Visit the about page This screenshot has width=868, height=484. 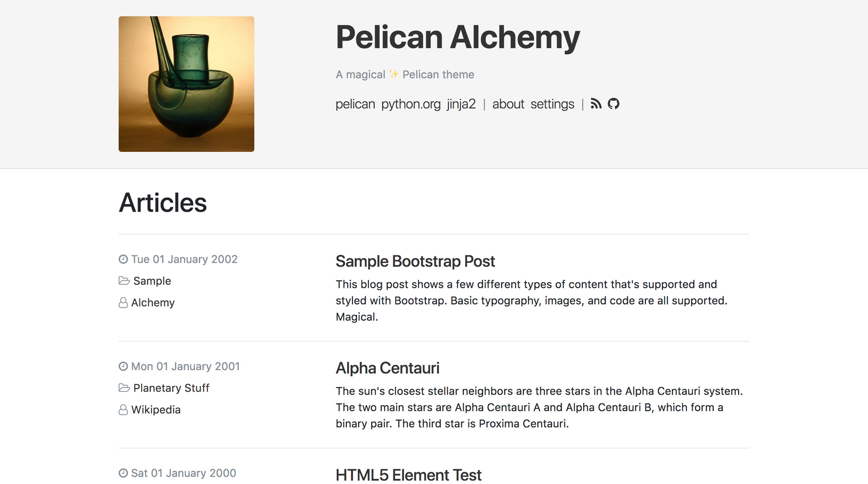click(508, 104)
